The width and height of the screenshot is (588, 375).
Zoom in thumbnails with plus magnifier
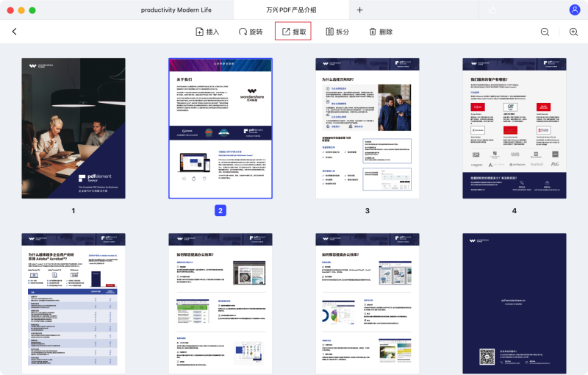(573, 32)
